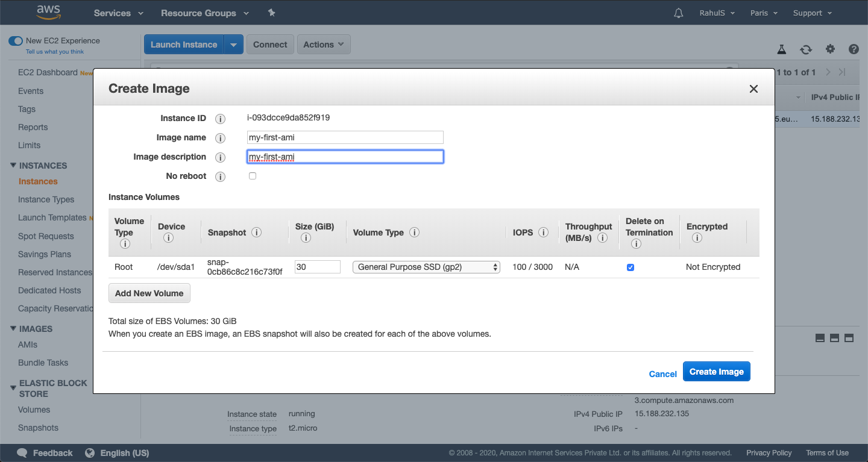Switch region from Paris
This screenshot has width=868, height=462.
763,12
